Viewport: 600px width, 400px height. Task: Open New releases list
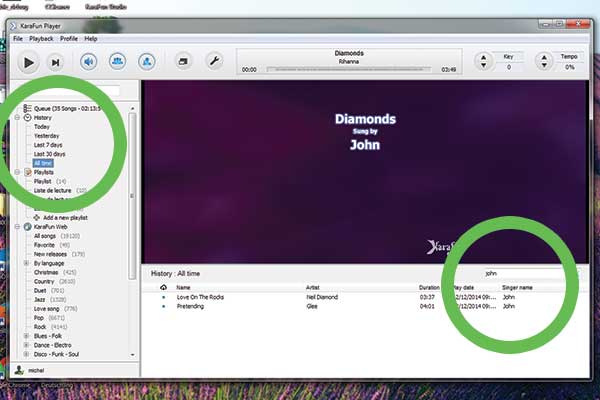click(59, 254)
